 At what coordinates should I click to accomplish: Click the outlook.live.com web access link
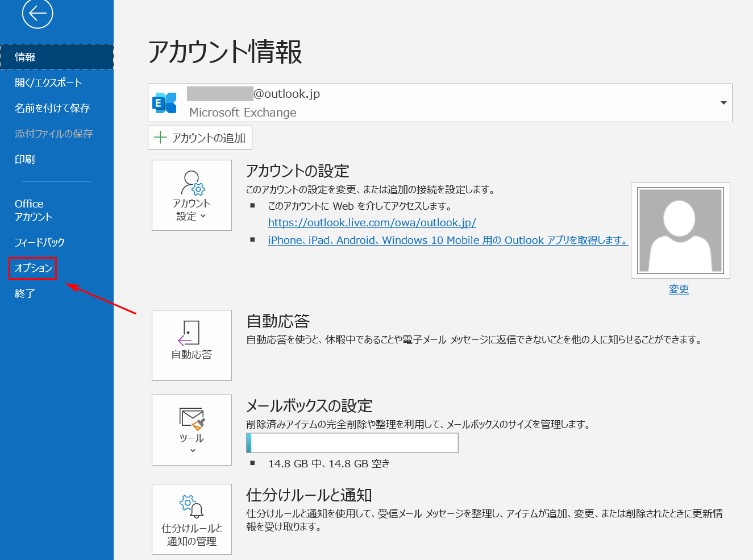[372, 223]
